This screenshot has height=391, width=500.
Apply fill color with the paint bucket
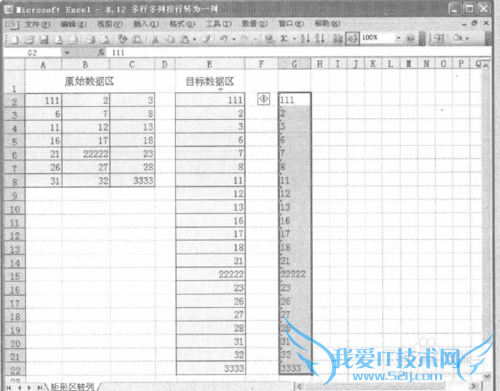[x=458, y=38]
